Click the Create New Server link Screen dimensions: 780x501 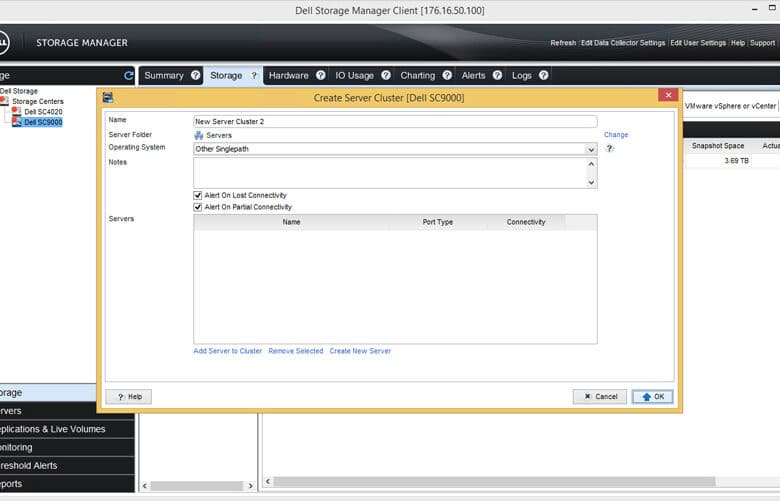click(360, 351)
